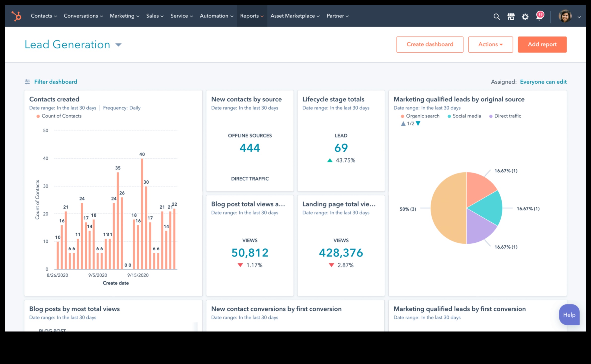Open the Asset Marketplace grid icon

(511, 16)
